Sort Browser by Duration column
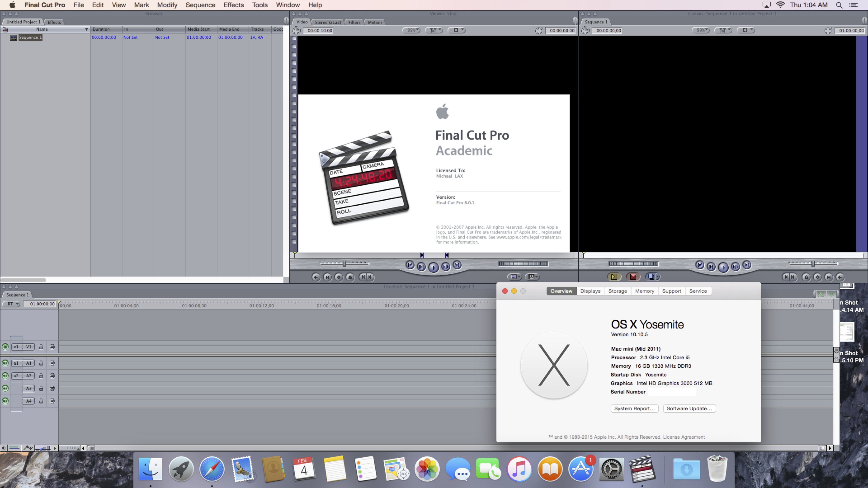Viewport: 868px width, 488px height. pyautogui.click(x=106, y=29)
